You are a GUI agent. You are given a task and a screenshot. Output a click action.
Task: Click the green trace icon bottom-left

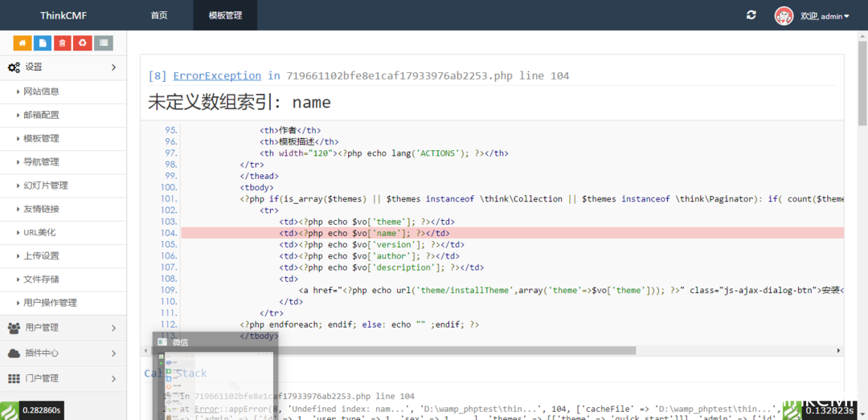(x=10, y=410)
